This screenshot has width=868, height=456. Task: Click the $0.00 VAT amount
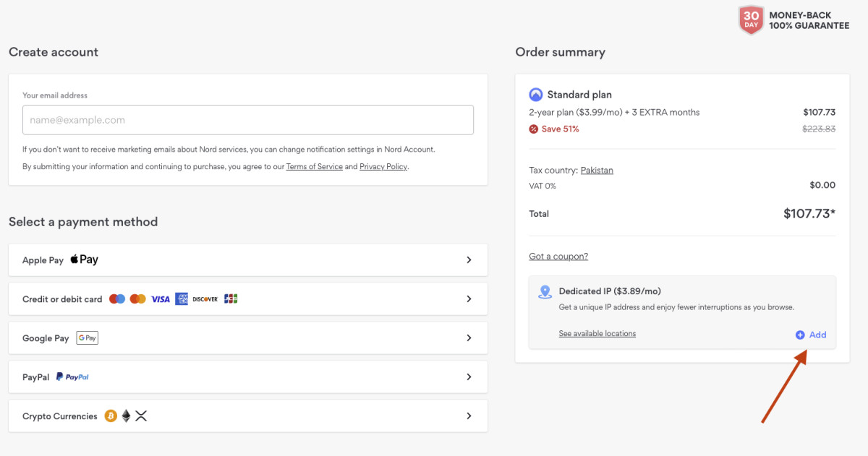[822, 185]
